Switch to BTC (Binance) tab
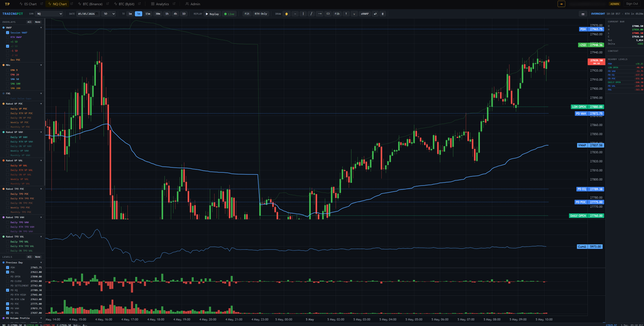The image size is (644, 326). pos(90,4)
